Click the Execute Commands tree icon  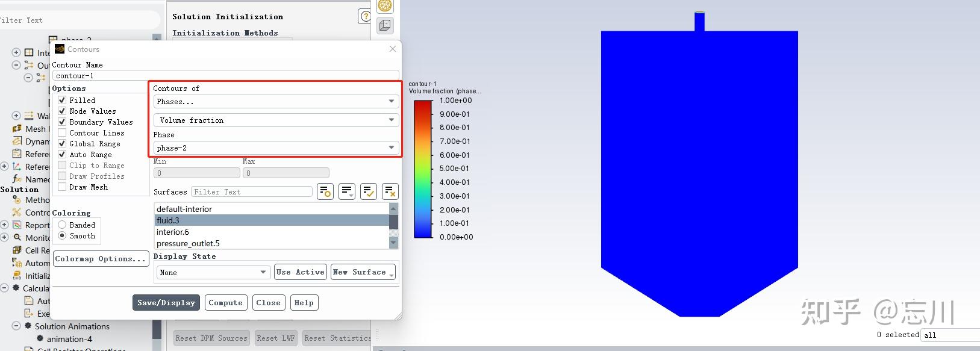(x=29, y=313)
